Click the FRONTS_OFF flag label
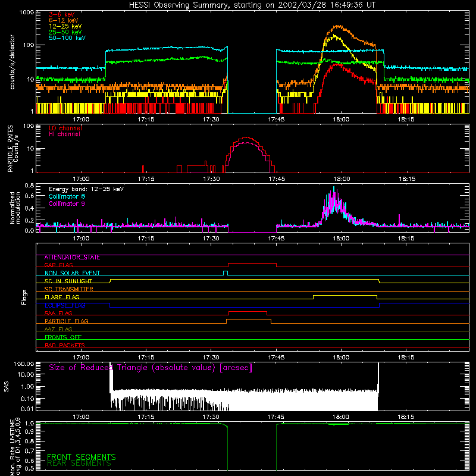476x476 pixels. pyautogui.click(x=63, y=337)
